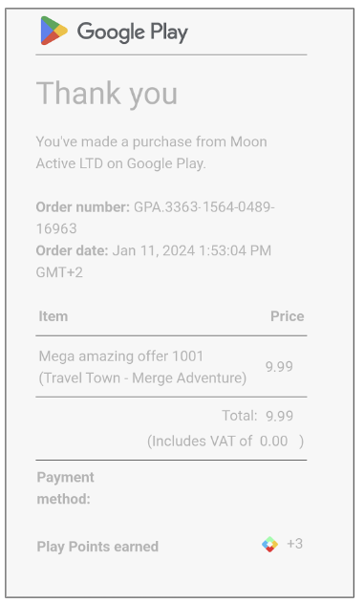
Task: Click the Includes VAT of 0.00 line
Action: click(225, 441)
